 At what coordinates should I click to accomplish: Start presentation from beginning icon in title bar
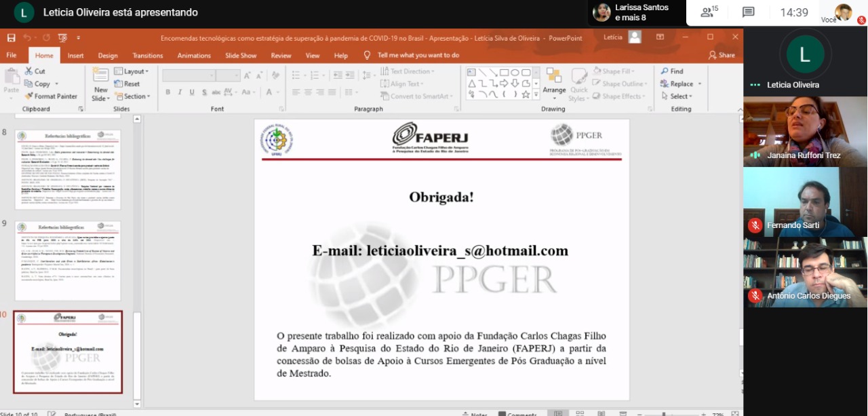point(62,38)
